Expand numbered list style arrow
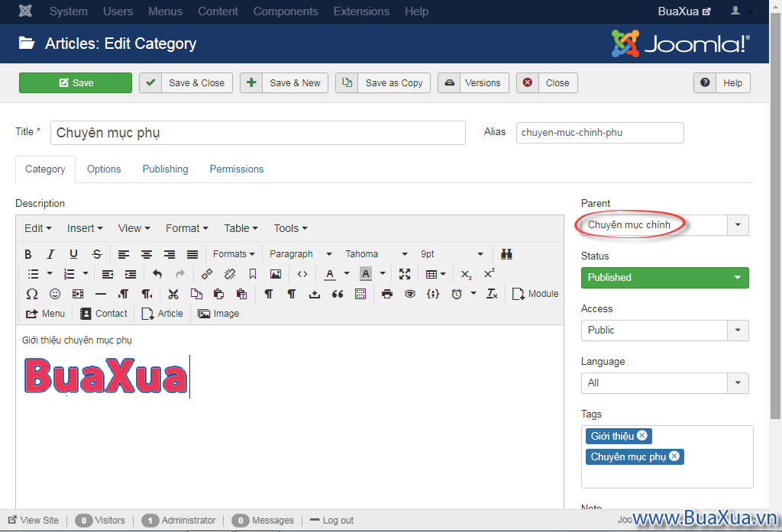The width and height of the screenshot is (782, 532). pos(86,274)
